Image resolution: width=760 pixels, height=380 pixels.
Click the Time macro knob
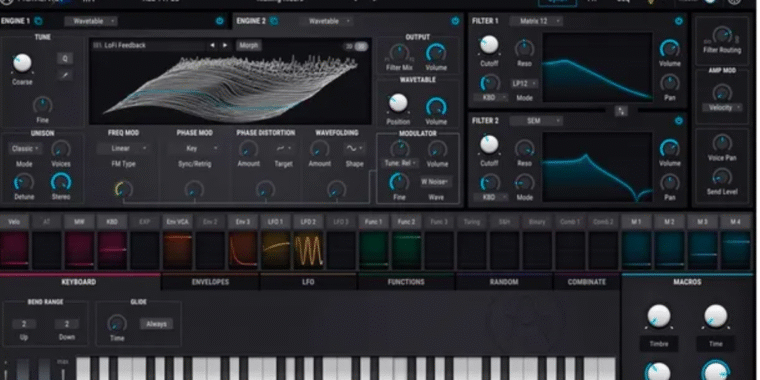pyautogui.click(x=715, y=316)
